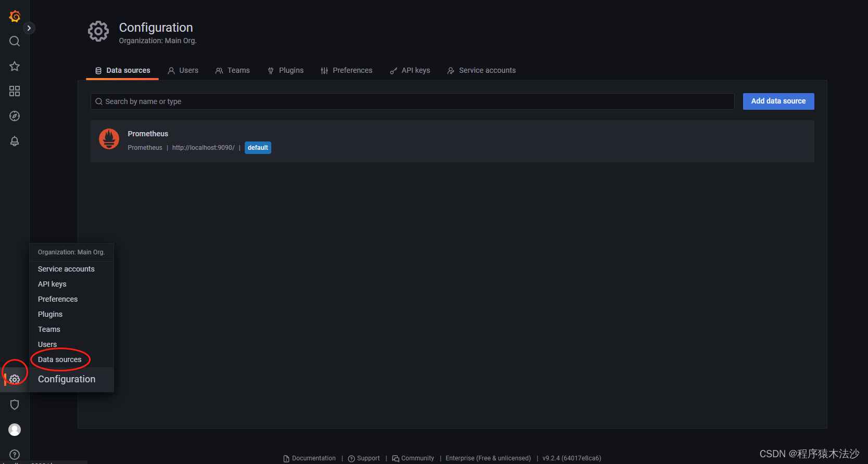
Task: Open the user profile avatar
Action: [x=15, y=430]
